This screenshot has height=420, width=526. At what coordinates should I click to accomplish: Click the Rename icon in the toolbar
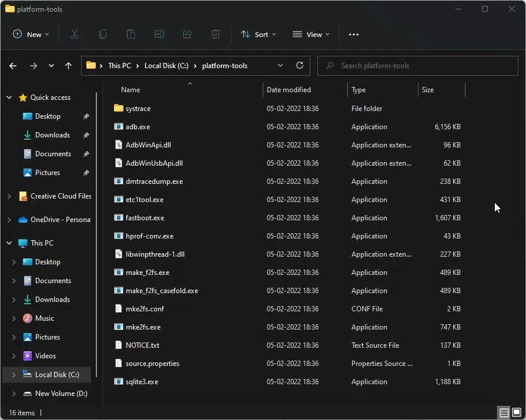coord(159,34)
